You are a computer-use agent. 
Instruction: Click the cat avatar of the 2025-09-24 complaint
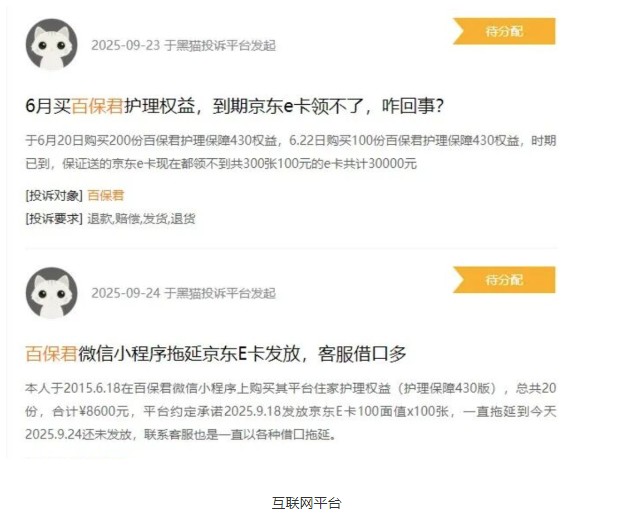[51, 293]
